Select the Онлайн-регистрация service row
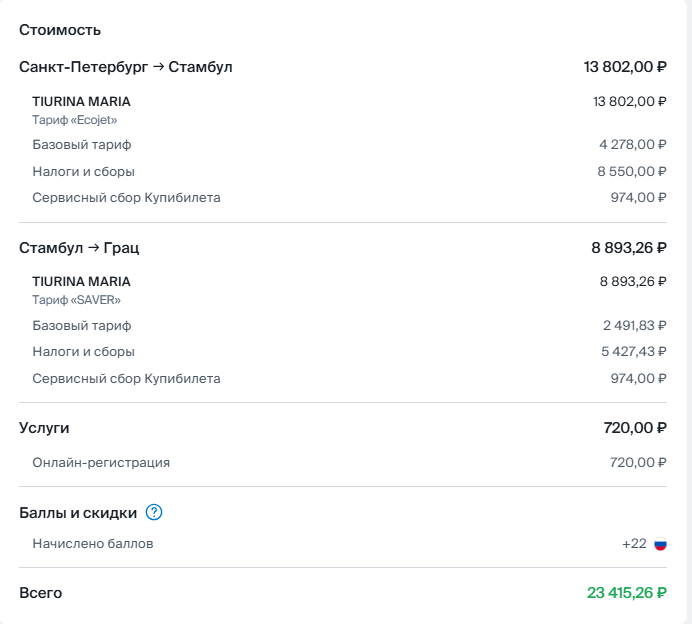692x624 pixels. [x=101, y=463]
